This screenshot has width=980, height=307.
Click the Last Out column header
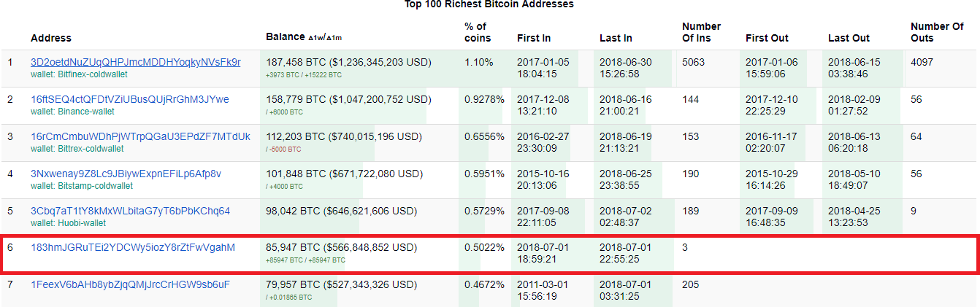click(x=849, y=38)
